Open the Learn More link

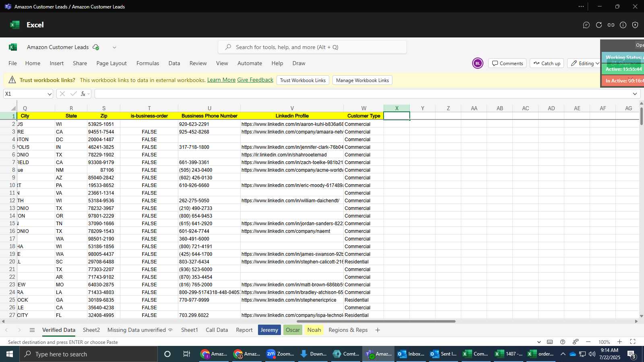(x=221, y=80)
